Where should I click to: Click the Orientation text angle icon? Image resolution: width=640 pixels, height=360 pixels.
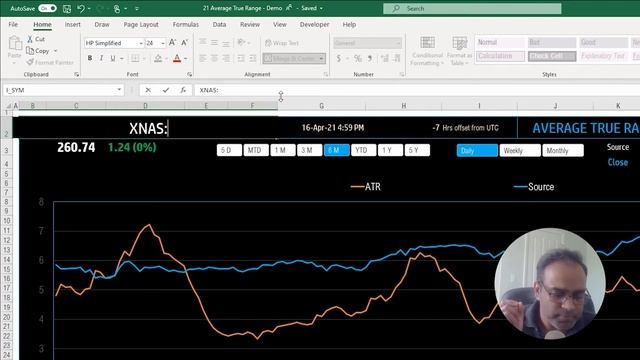click(241, 42)
